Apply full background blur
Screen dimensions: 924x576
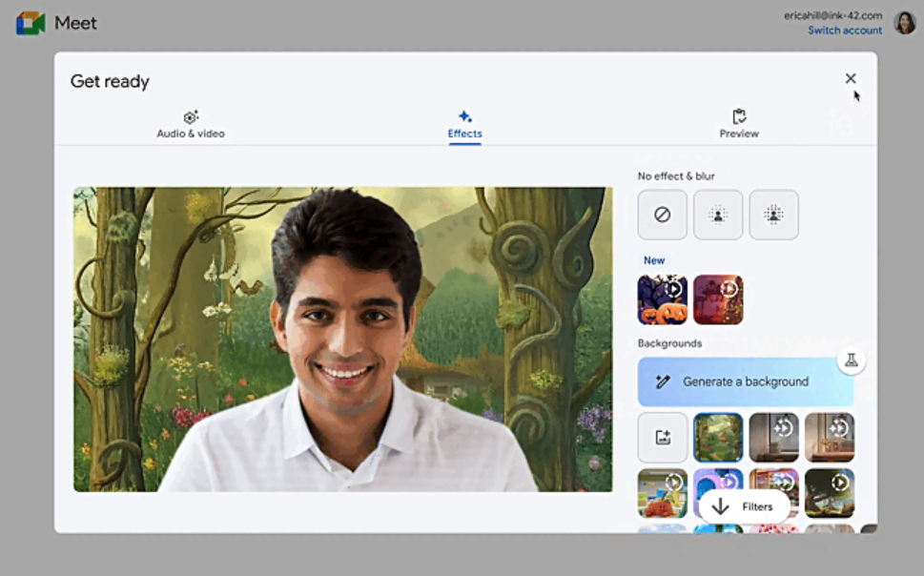point(773,215)
